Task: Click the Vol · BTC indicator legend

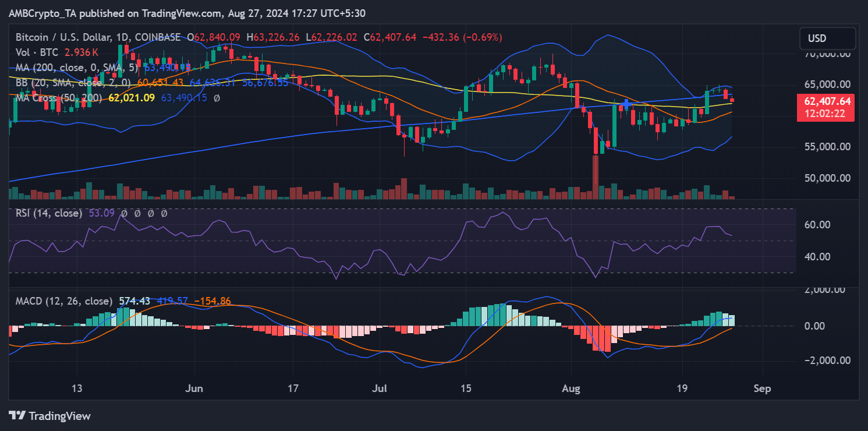Action: (36, 52)
